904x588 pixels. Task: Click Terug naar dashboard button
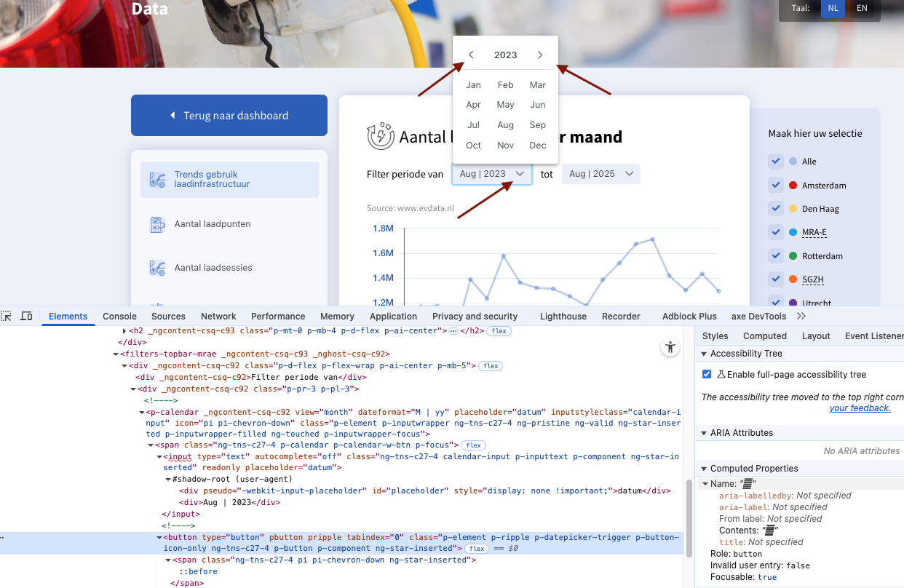click(229, 116)
